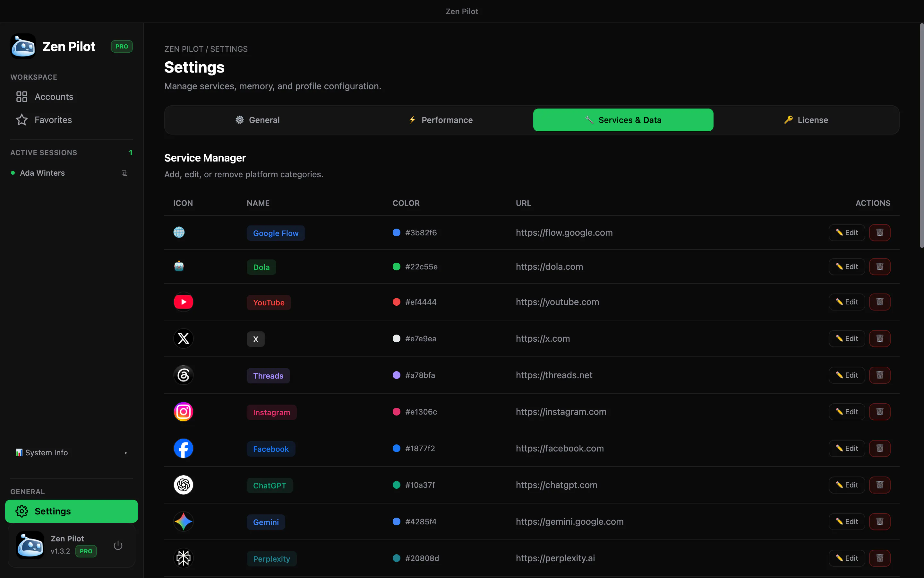Click the #3b82f6 blue color dot
This screenshot has height=578, width=924.
point(396,232)
